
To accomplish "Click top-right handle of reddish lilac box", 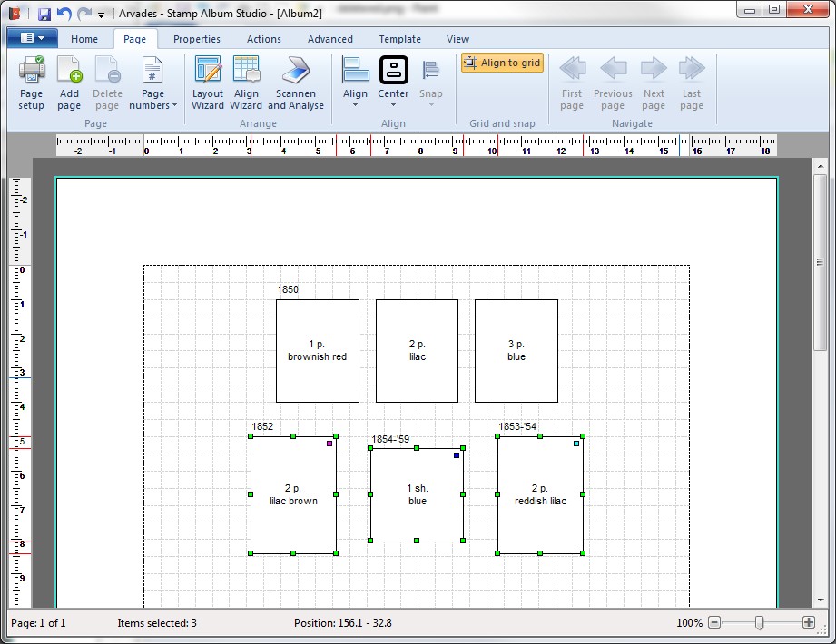I will point(583,436).
